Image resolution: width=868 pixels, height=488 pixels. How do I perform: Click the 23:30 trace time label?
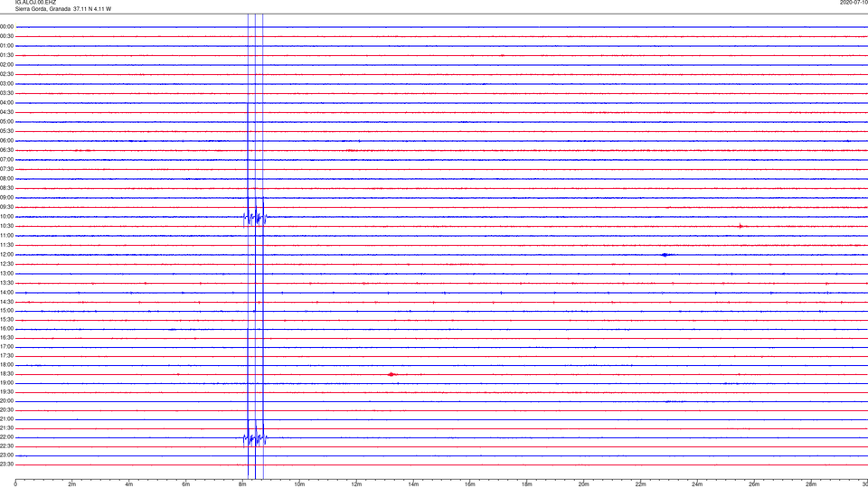tap(6, 465)
